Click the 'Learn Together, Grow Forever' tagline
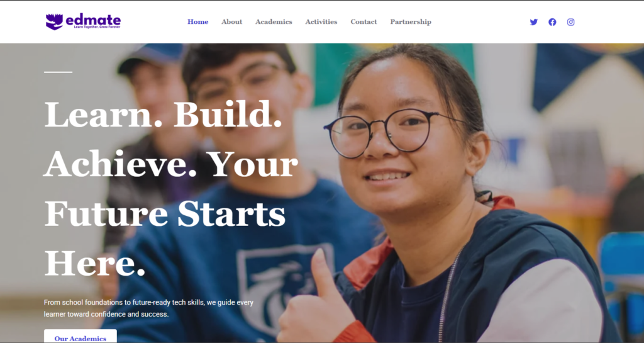Viewport: 644px width, 343px height. coord(97,27)
